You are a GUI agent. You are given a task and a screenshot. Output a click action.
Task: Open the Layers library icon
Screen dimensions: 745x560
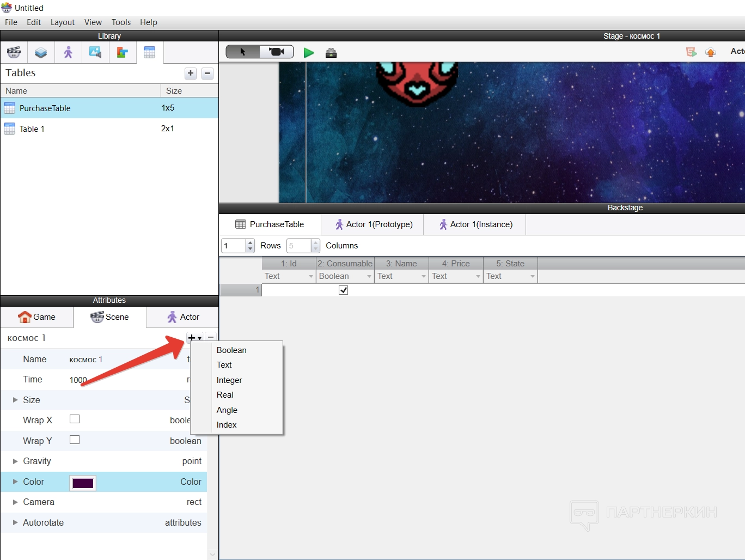(41, 53)
